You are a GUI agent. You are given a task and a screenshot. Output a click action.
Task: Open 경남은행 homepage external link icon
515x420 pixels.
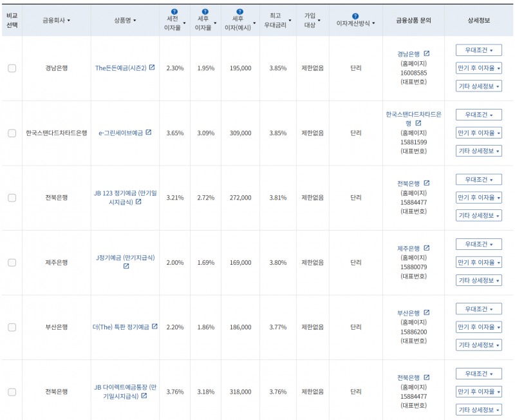click(x=427, y=53)
